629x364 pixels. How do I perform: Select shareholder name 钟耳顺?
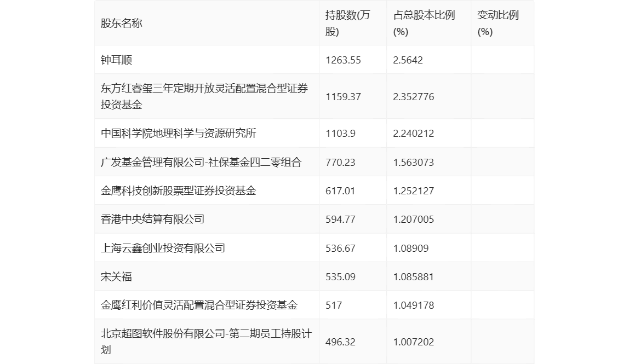click(116, 60)
